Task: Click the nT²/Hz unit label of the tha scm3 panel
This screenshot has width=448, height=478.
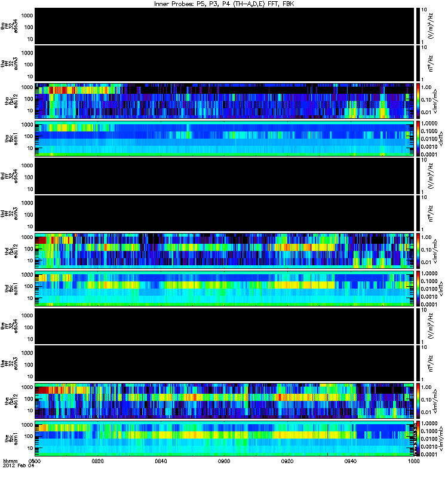Action: (431, 63)
